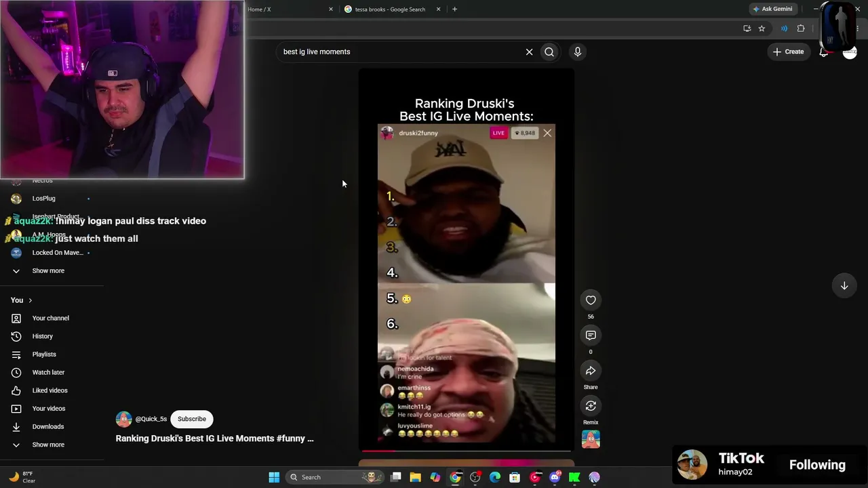Open the @Quick_5s channel name link
This screenshot has height=488, width=868.
pyautogui.click(x=151, y=419)
